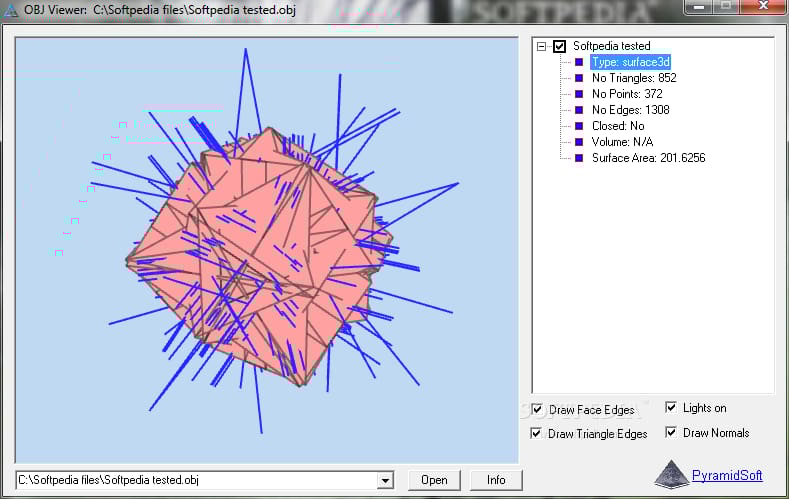The width and height of the screenshot is (789, 499).
Task: Click the purple icon next to Closed: No
Action: pos(579,126)
